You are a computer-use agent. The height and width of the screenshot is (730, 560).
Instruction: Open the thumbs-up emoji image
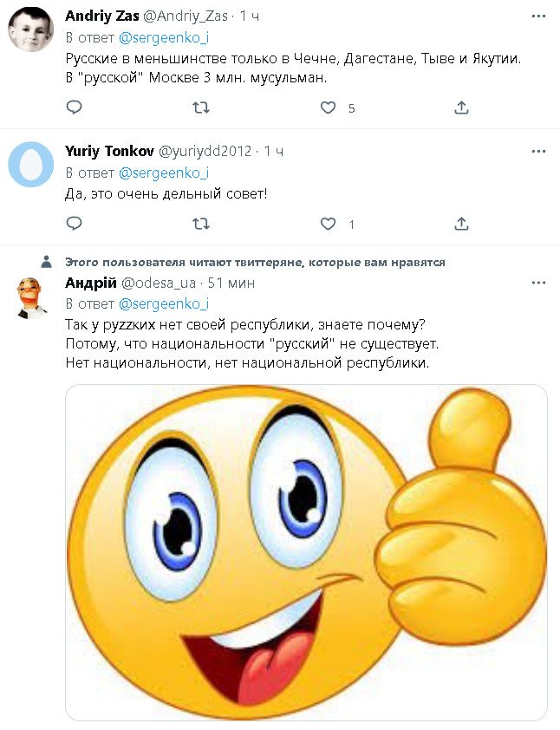pyautogui.click(x=306, y=552)
